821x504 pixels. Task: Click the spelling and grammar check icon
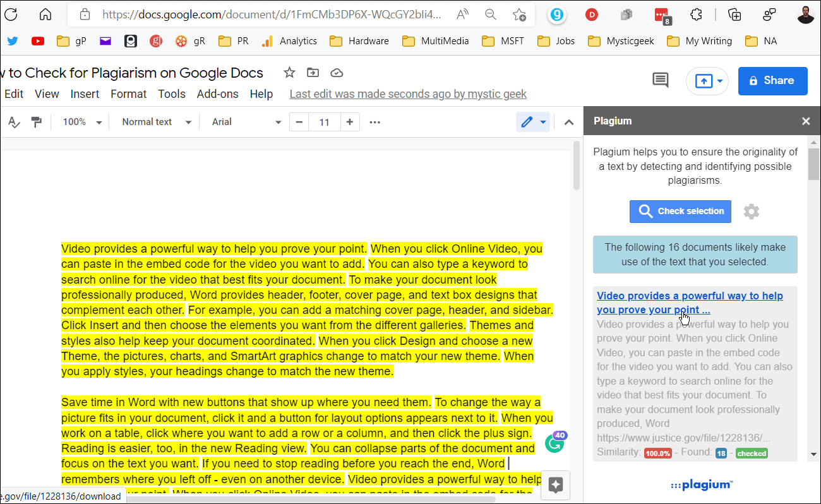tap(13, 122)
